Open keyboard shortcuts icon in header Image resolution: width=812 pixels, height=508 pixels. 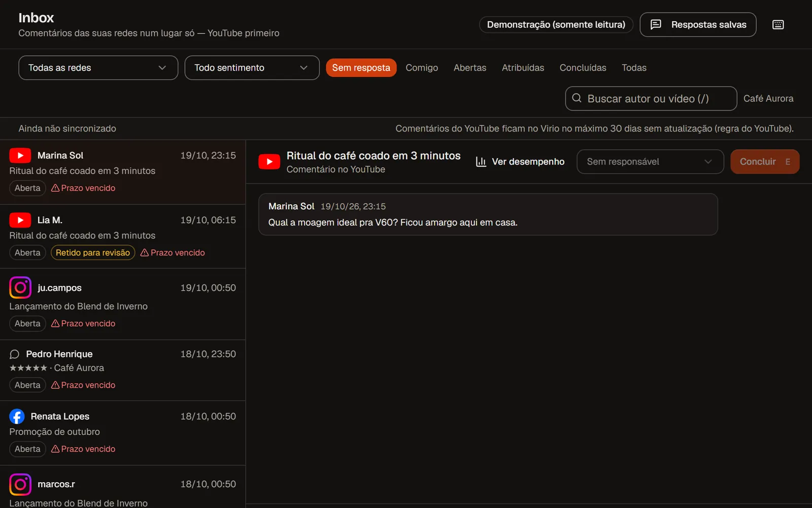point(778,24)
